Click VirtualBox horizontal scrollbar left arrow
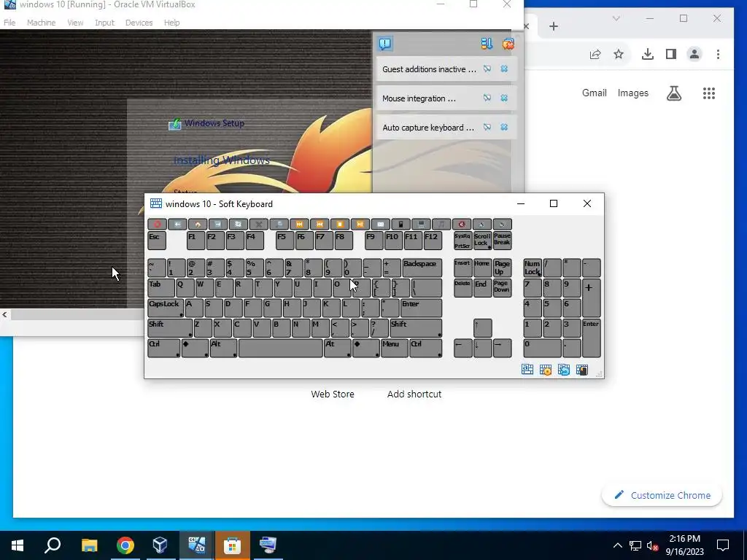This screenshot has width=747, height=560. [x=5, y=314]
